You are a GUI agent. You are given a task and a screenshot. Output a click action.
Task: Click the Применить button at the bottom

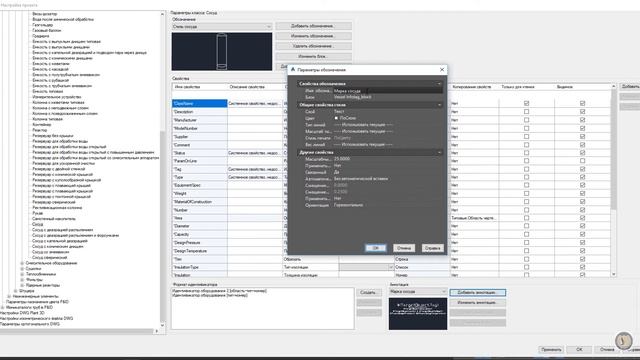[x=551, y=349]
